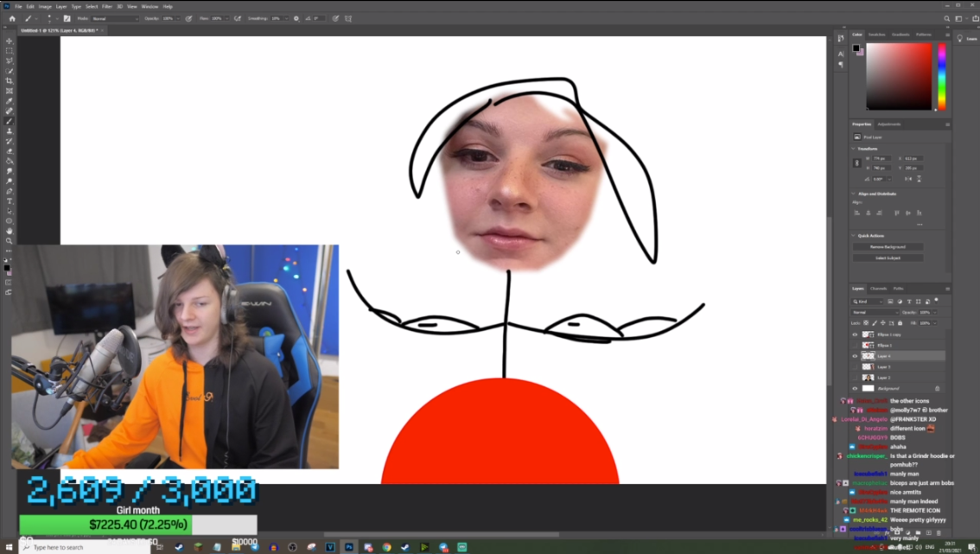Switch to the Adjustments tab

888,124
